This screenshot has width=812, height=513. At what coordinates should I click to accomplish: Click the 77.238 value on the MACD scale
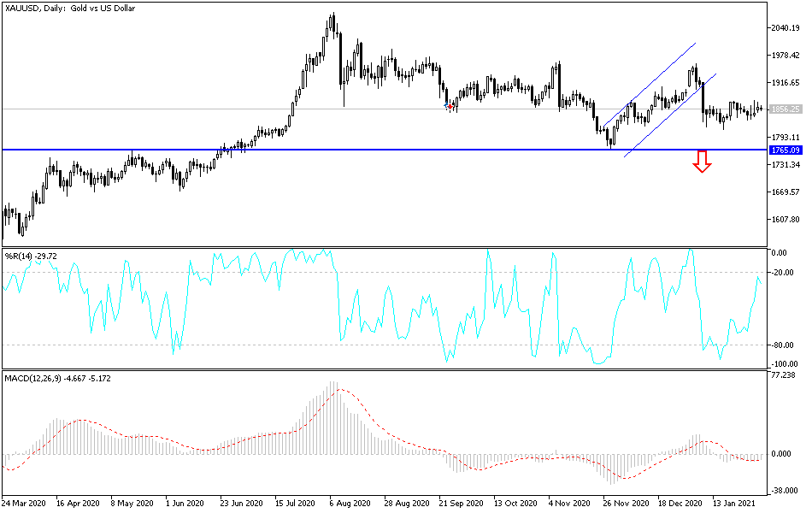(x=783, y=375)
